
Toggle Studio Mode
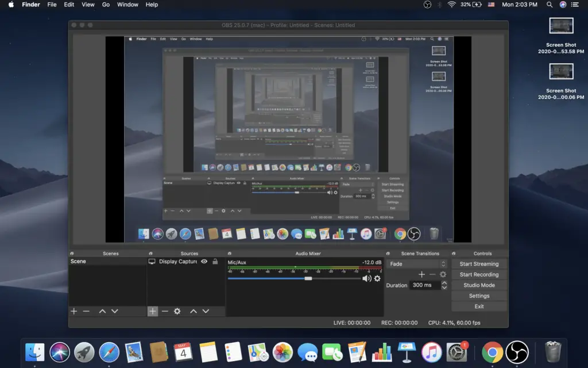479,285
